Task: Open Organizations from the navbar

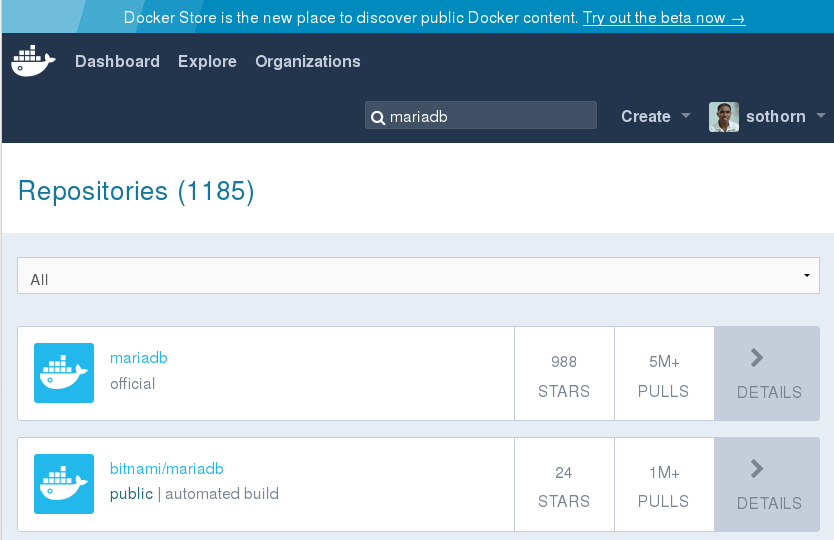Action: [x=307, y=61]
